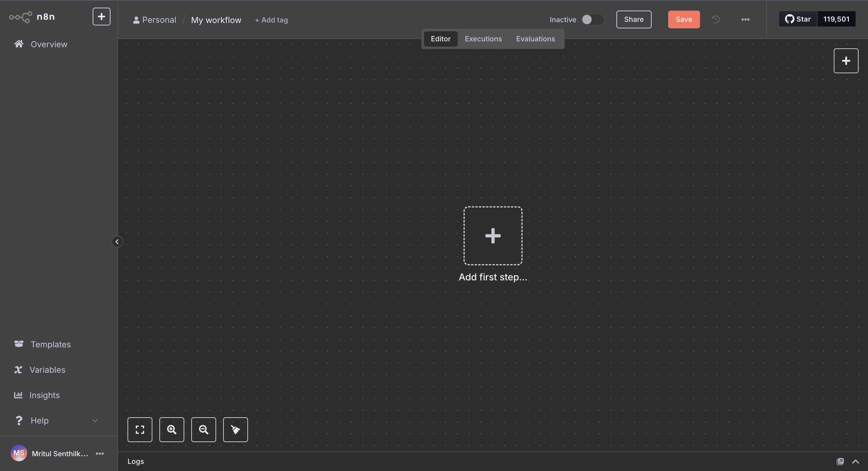868x471 pixels.
Task: Click the tidy up nodes broom icon
Action: (235, 430)
